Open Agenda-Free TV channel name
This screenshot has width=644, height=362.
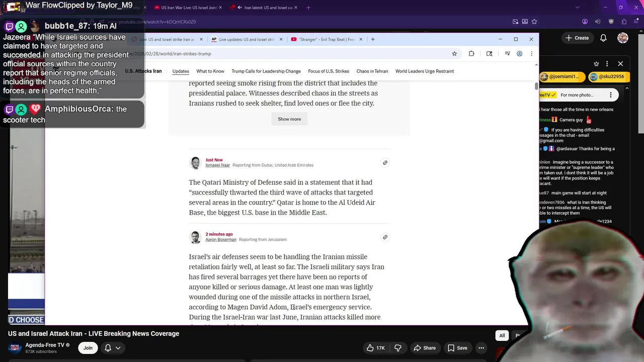45,345
